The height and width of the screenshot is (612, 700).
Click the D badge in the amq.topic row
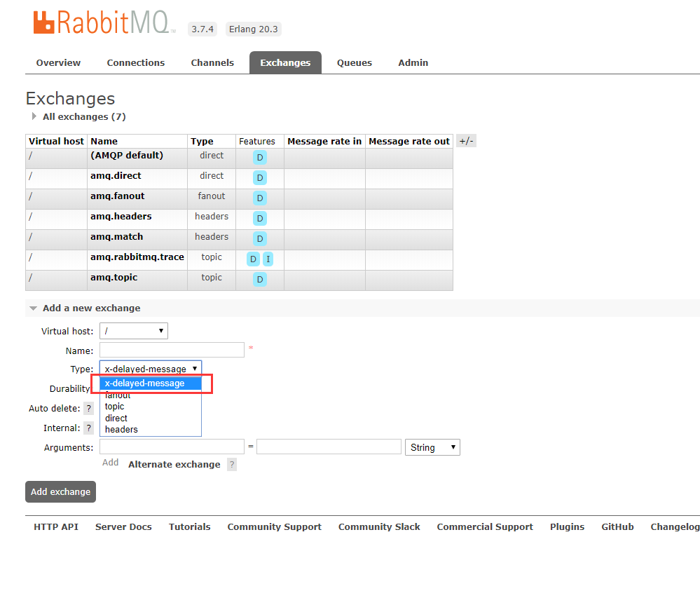point(260,279)
